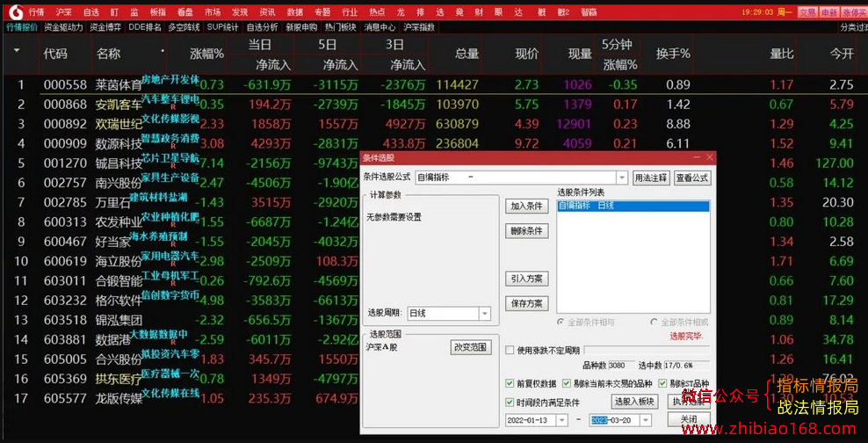The height and width of the screenshot is (443, 868).
Task: Click the 交易 button at top right
Action: point(807,12)
